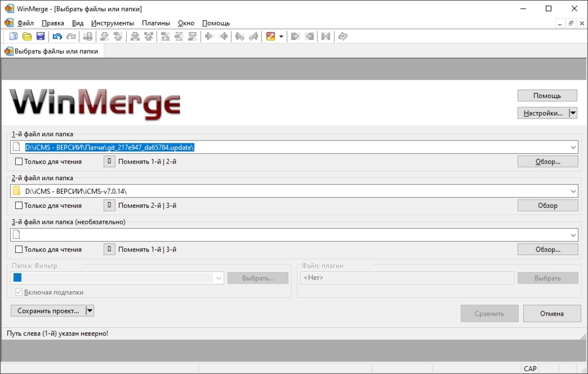
Task: Open the Вид menu
Action: pos(78,23)
